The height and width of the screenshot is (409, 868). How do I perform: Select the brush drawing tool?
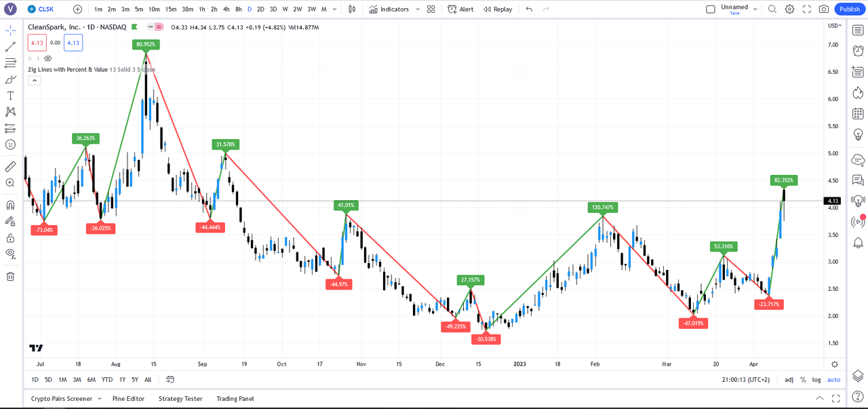tap(10, 79)
